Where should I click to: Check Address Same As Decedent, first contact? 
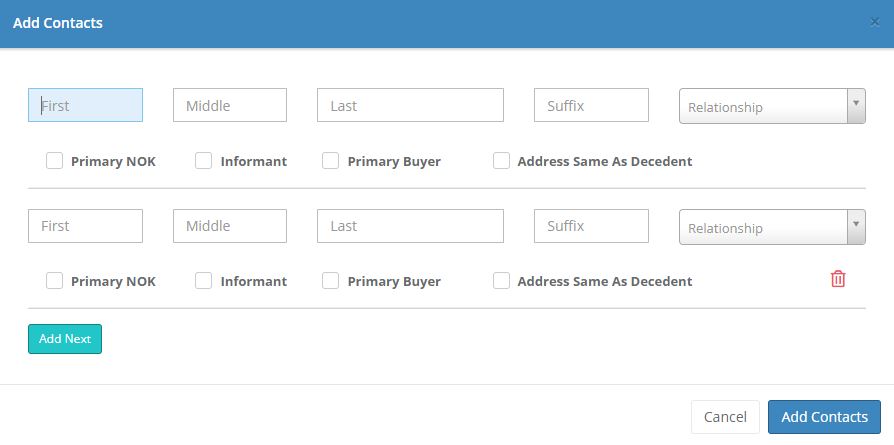click(502, 161)
